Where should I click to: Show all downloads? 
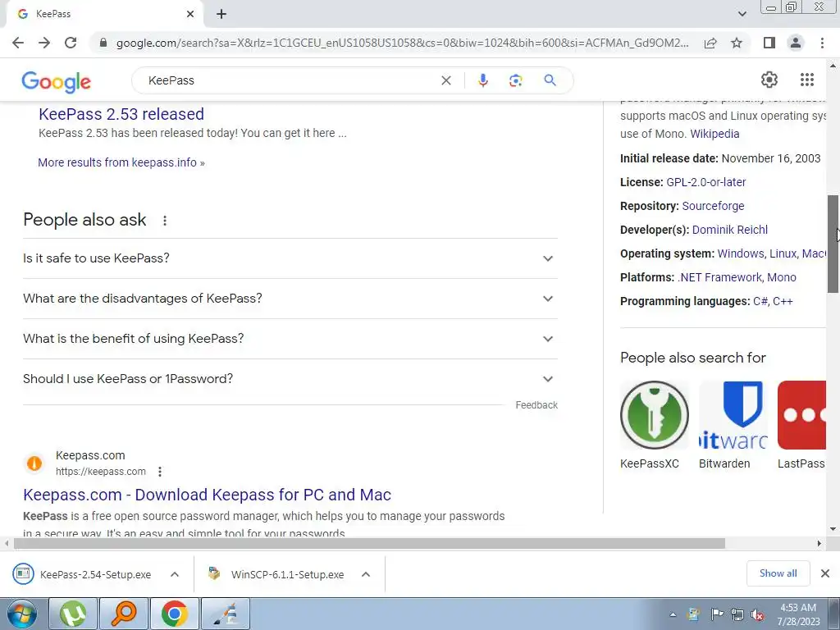tap(778, 573)
